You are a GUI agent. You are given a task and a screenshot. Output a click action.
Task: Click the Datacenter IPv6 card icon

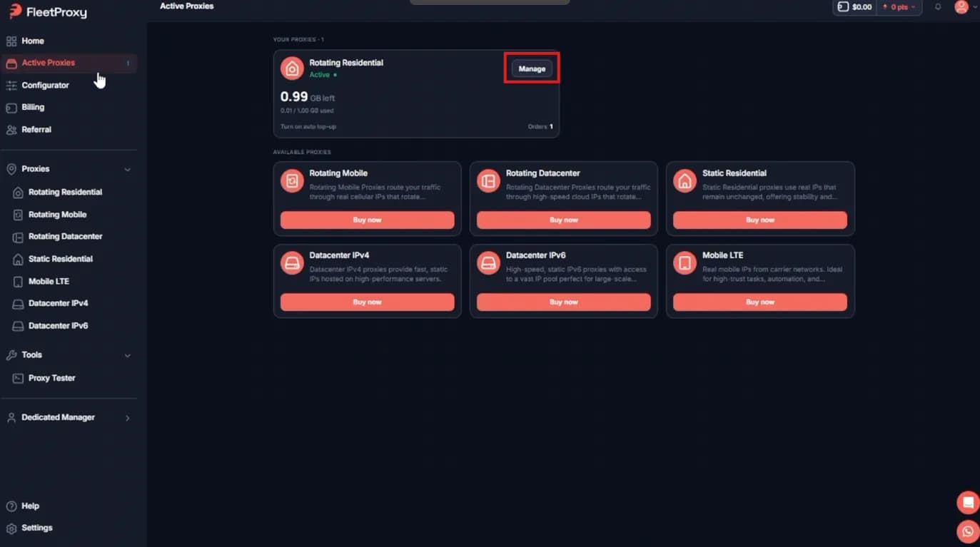[488, 263]
